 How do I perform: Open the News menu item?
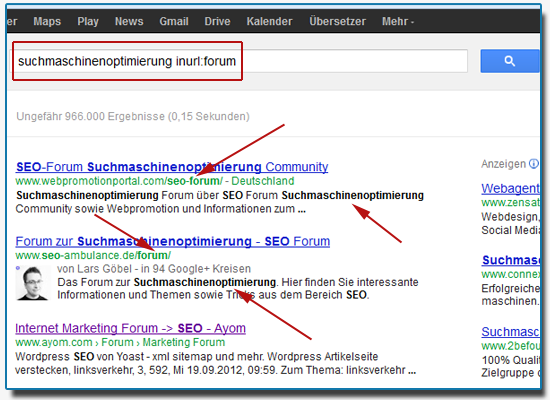click(129, 21)
